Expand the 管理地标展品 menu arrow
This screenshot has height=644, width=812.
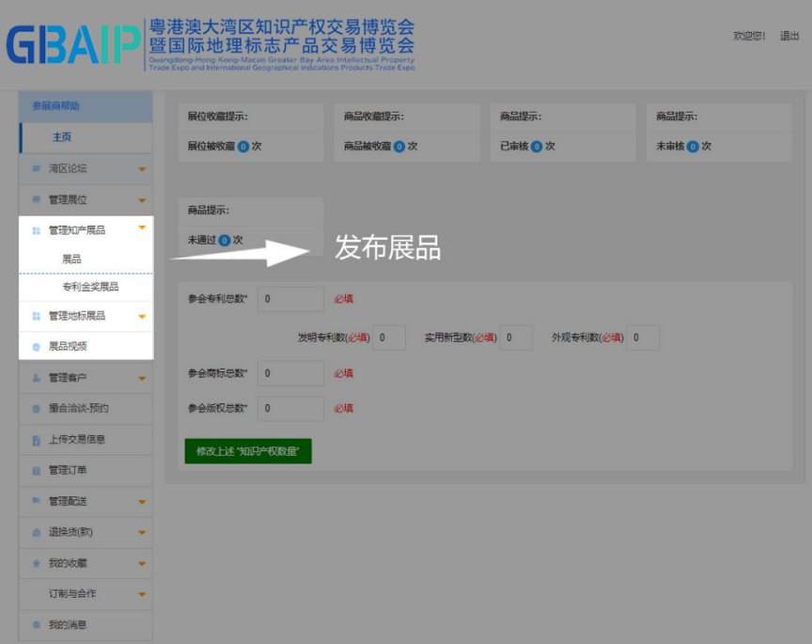tap(142, 317)
